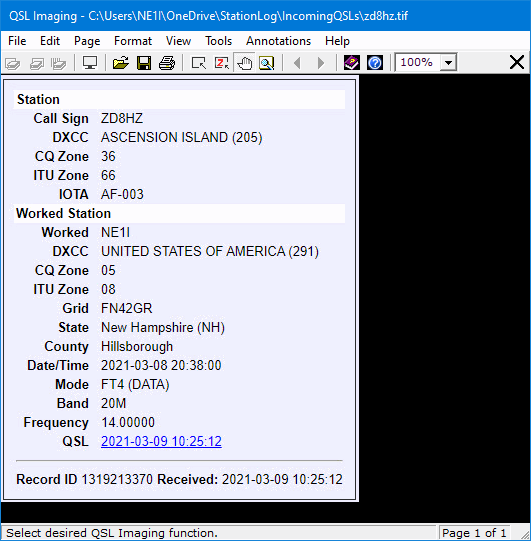
Task: Open the purple help book icon
Action: (x=352, y=63)
